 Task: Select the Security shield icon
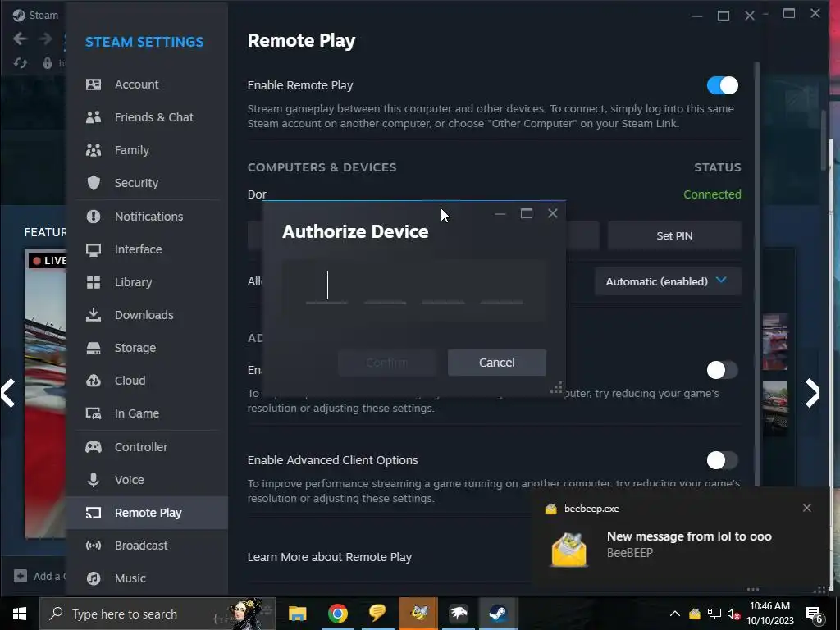click(x=94, y=183)
